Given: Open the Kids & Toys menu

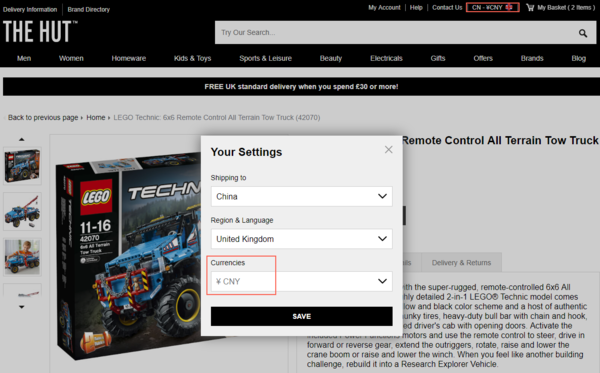Looking at the screenshot, I should [x=192, y=58].
